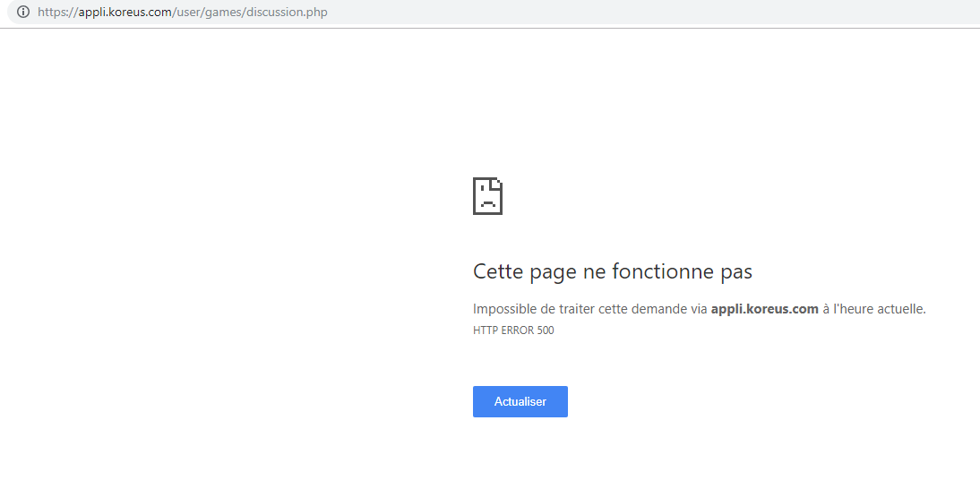The height and width of the screenshot is (489, 980).
Task: Click the site information icon in address bar
Action: [23, 13]
